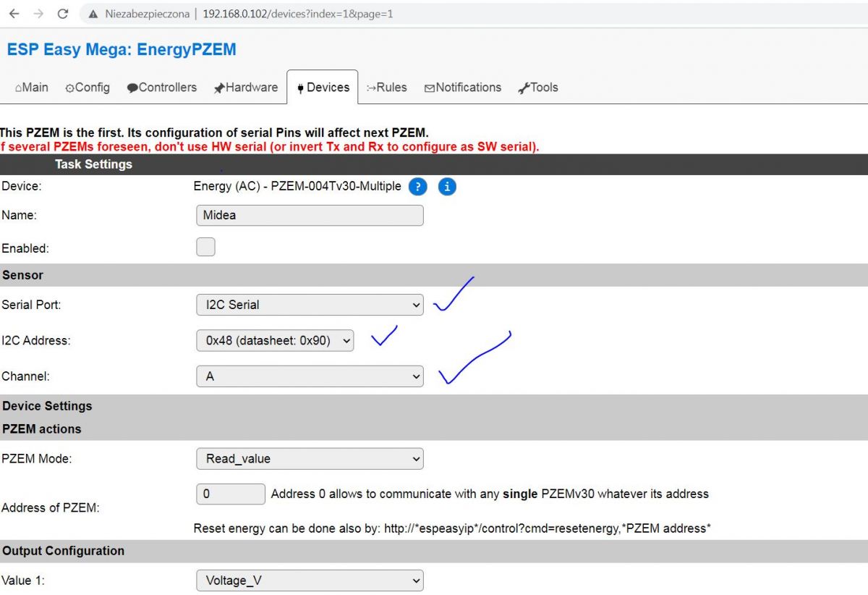868x595 pixels.
Task: Click the Address of PZEM: label
Action: coord(51,507)
